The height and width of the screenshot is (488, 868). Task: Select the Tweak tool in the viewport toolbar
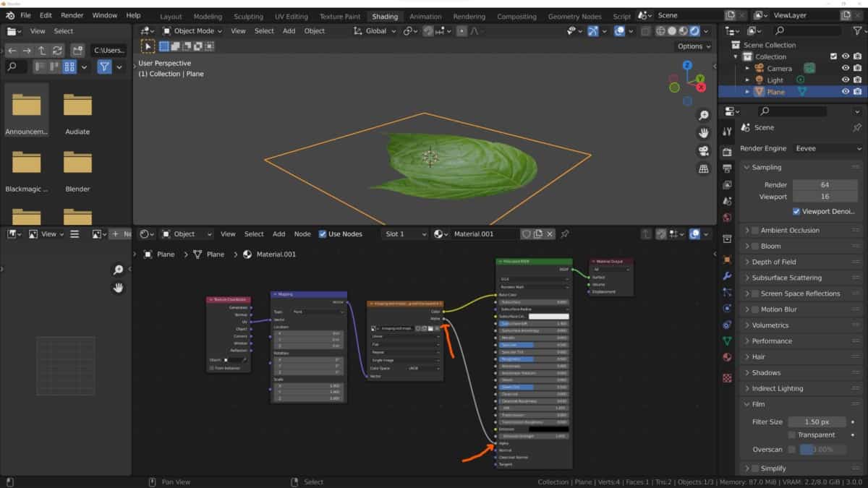click(148, 46)
